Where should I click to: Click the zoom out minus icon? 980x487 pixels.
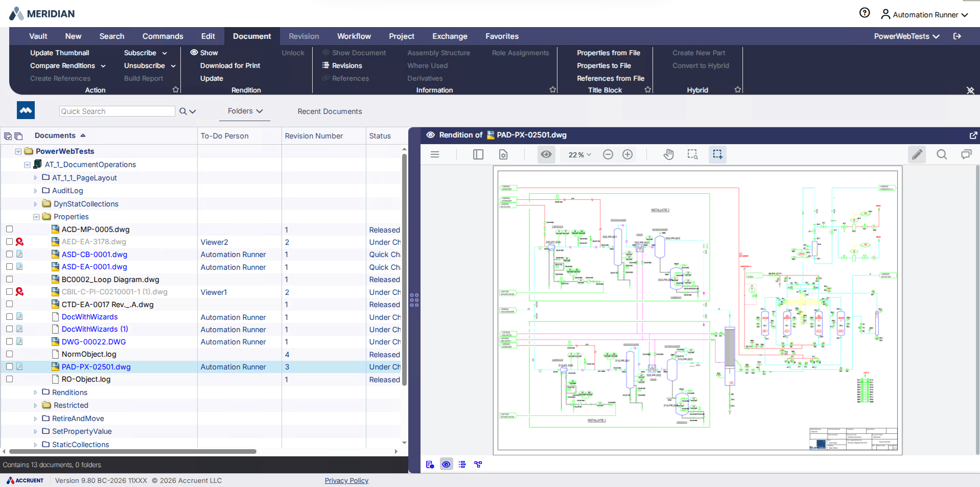tap(608, 154)
